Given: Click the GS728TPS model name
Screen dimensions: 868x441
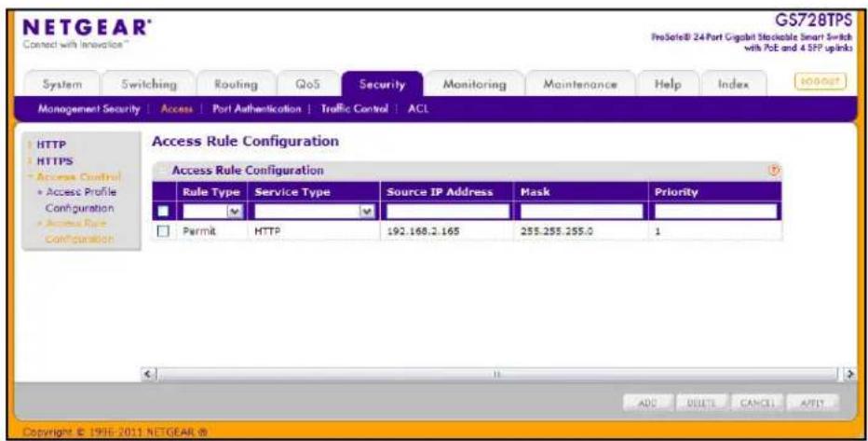Looking at the screenshot, I should point(813,21).
